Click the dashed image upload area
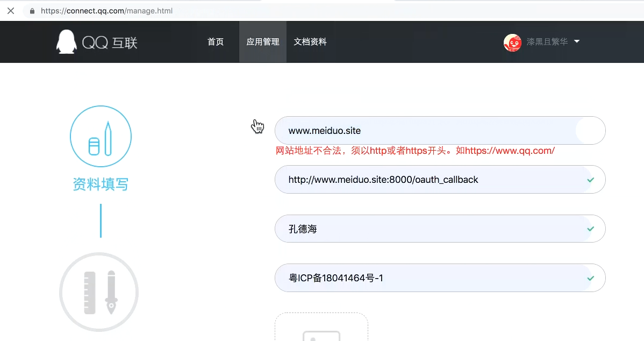The height and width of the screenshot is (341, 644). (321, 328)
